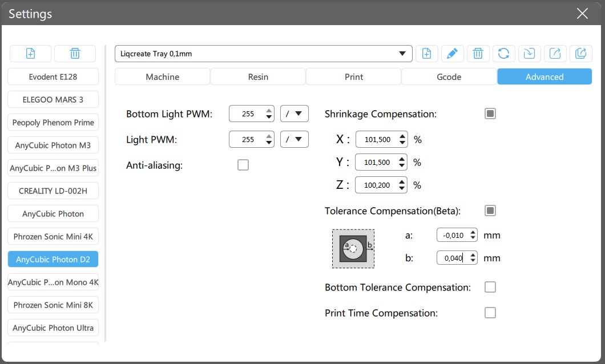
Task: Export the profile with the single-arrow icon
Action: 555,54
